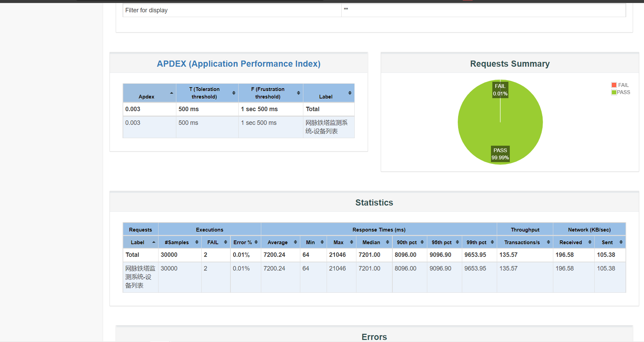Select 0.01% error in Statistics Total row
The height and width of the screenshot is (342, 644).
pos(241,255)
